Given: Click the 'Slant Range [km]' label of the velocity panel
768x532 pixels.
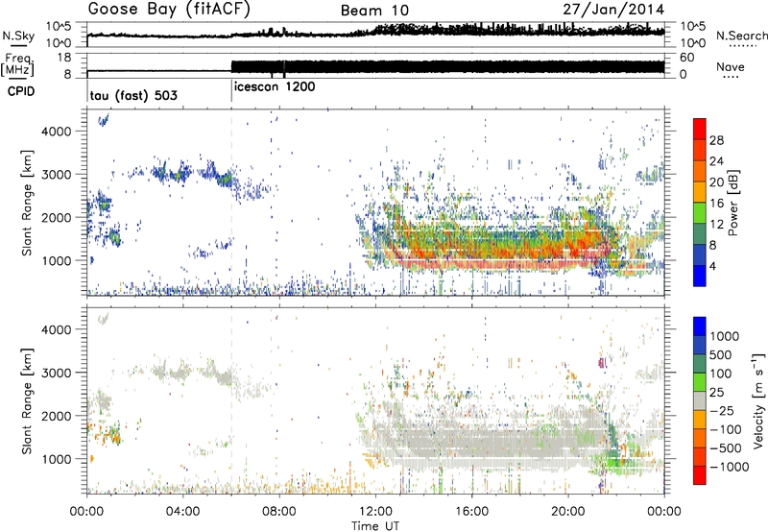Looking at the screenshot, I should tap(27, 400).
